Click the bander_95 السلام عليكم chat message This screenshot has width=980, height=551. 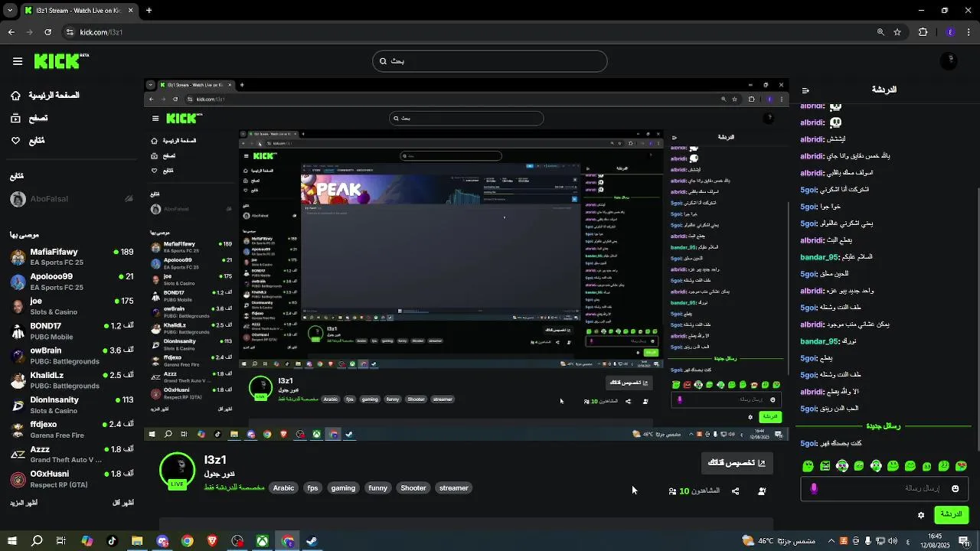(836, 257)
